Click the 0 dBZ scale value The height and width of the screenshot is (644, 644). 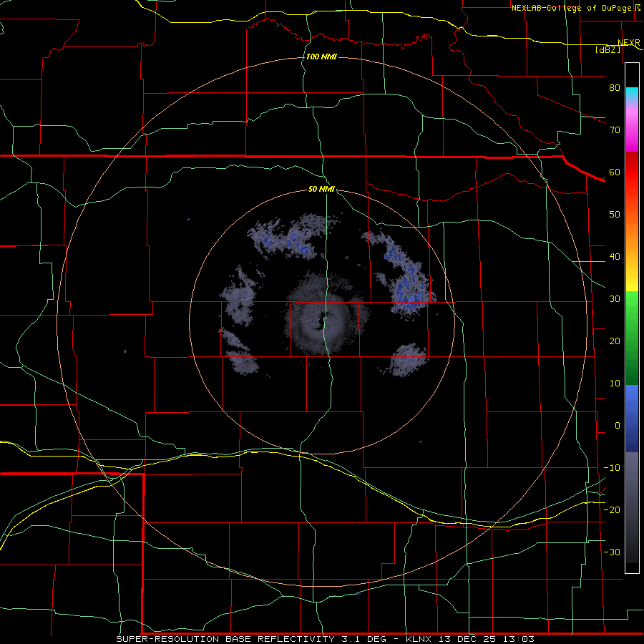click(x=618, y=426)
